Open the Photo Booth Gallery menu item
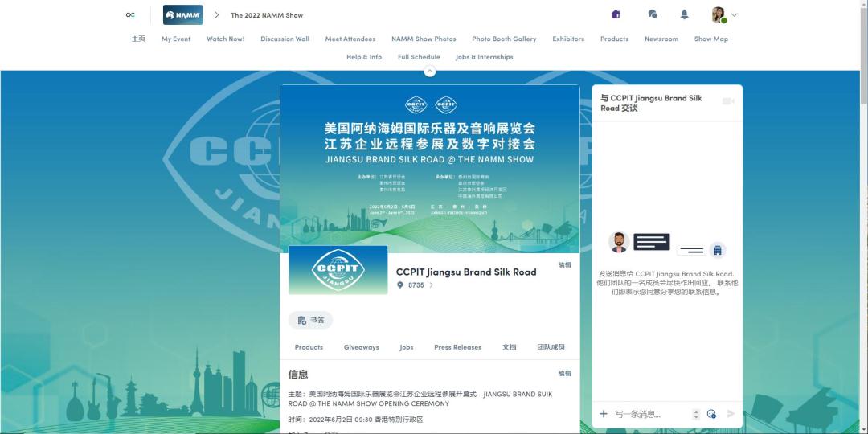The width and height of the screenshot is (868, 434). [x=504, y=39]
